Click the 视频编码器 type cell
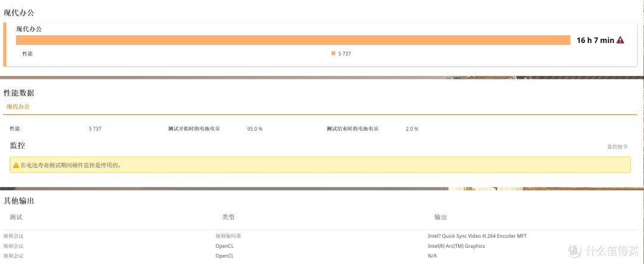 228,236
